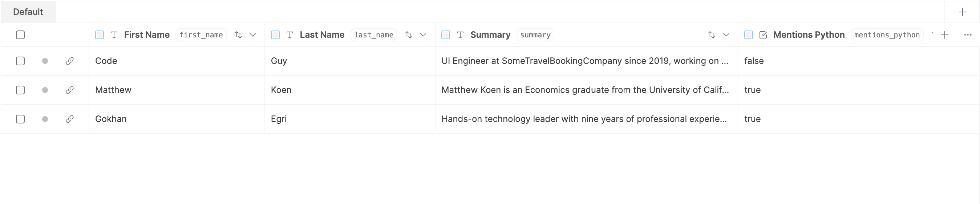Expand Last Name column dropdown chevron

click(423, 35)
